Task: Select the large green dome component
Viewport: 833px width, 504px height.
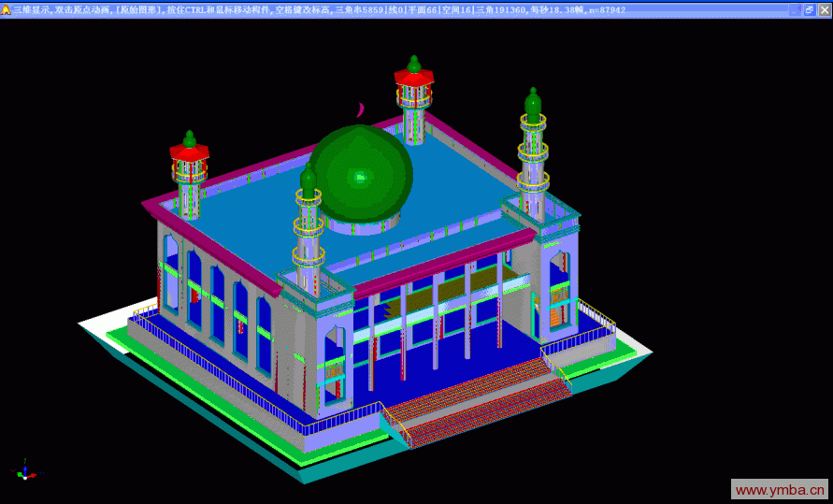Action: click(x=361, y=174)
